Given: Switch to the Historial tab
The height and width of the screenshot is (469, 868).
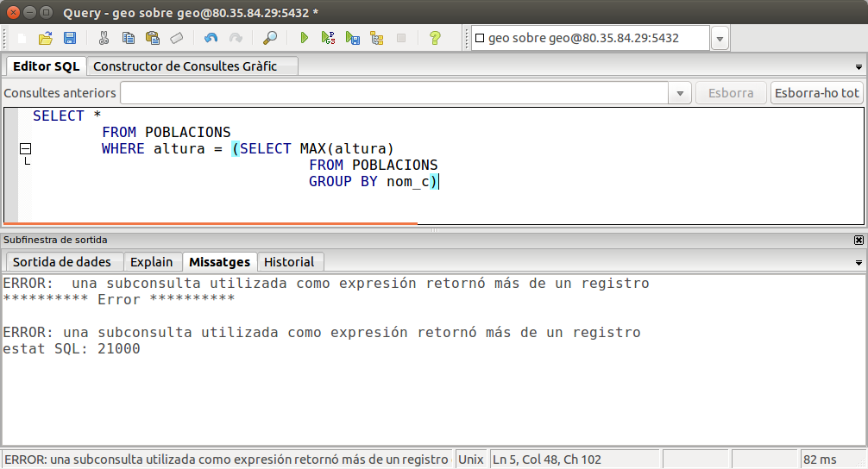Looking at the screenshot, I should (289, 262).
